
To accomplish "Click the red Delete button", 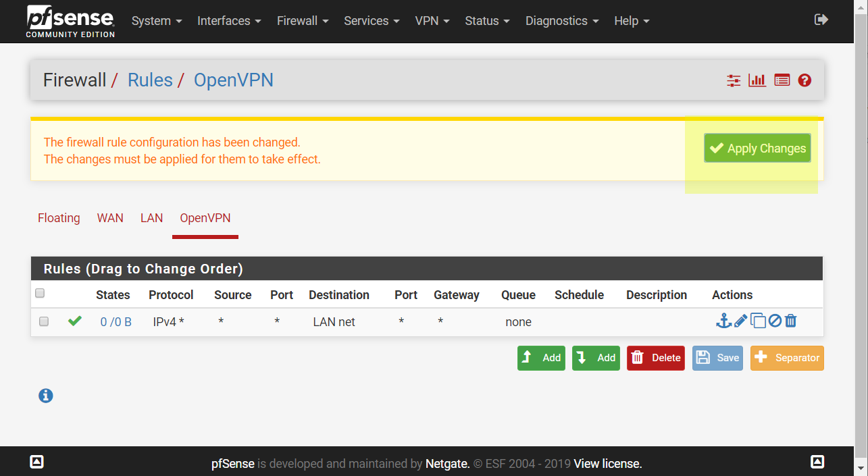I will 656,358.
